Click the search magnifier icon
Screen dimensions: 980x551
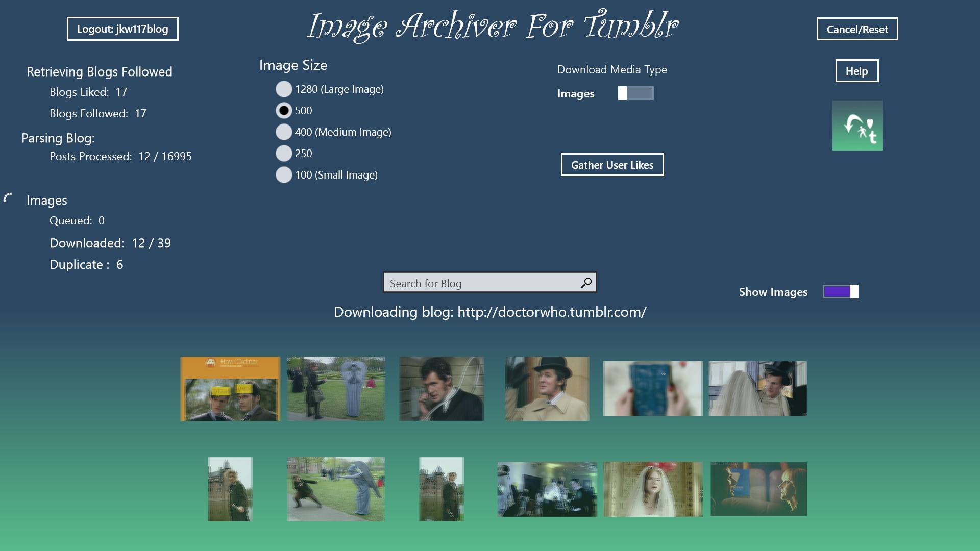point(586,283)
